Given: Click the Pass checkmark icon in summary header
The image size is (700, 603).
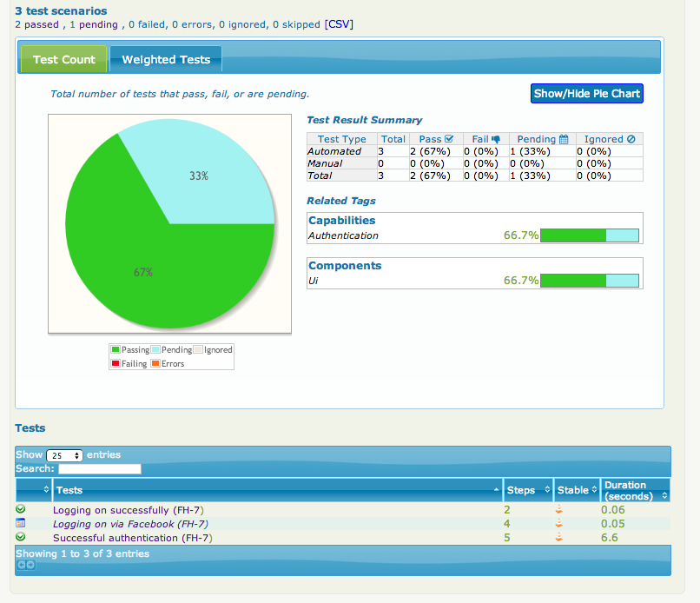Looking at the screenshot, I should point(449,139).
